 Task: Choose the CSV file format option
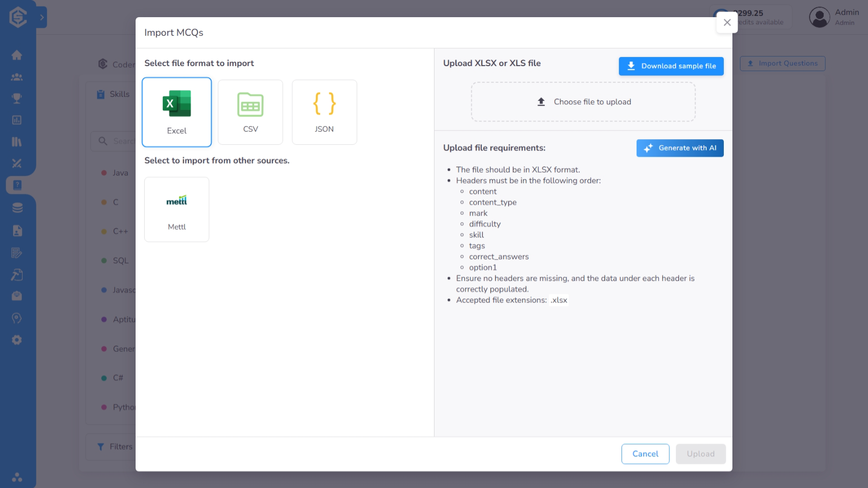pyautogui.click(x=251, y=112)
